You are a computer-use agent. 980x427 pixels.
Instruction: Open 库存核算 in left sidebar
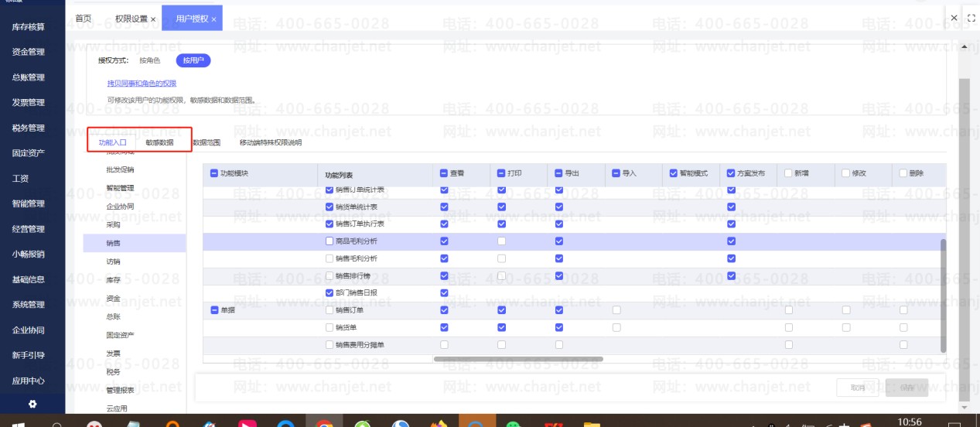(29, 27)
